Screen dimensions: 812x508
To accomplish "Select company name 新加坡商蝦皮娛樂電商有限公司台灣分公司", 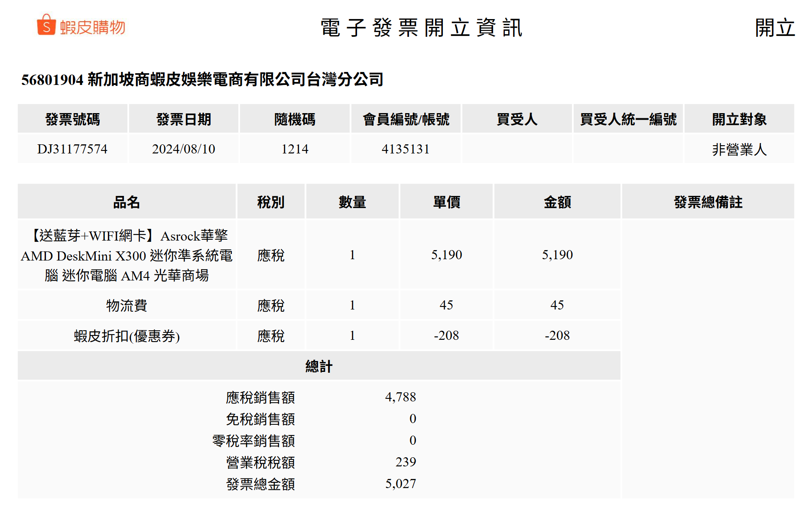I will (235, 79).
